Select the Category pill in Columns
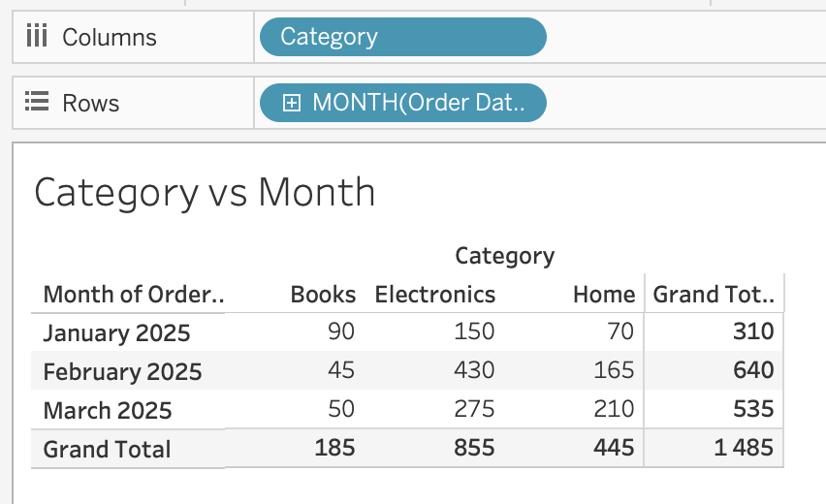 click(x=402, y=38)
